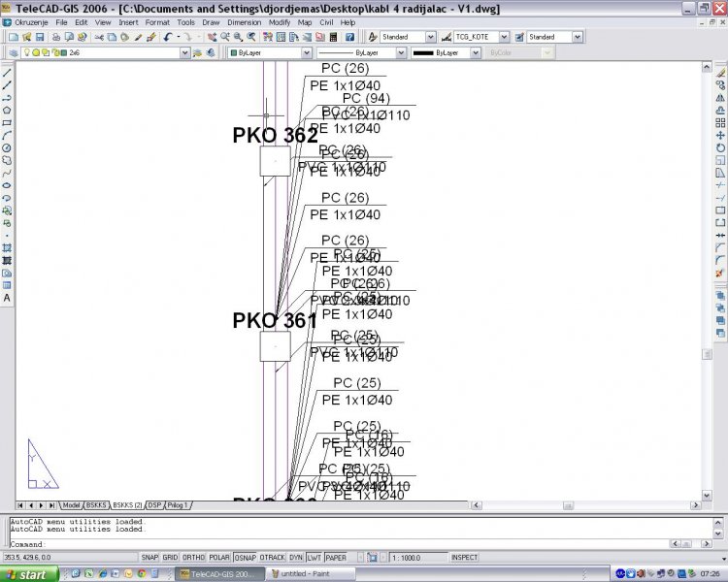The height and width of the screenshot is (582, 728).
Task: Toggle SNAP mode in status bar
Action: coord(149,558)
